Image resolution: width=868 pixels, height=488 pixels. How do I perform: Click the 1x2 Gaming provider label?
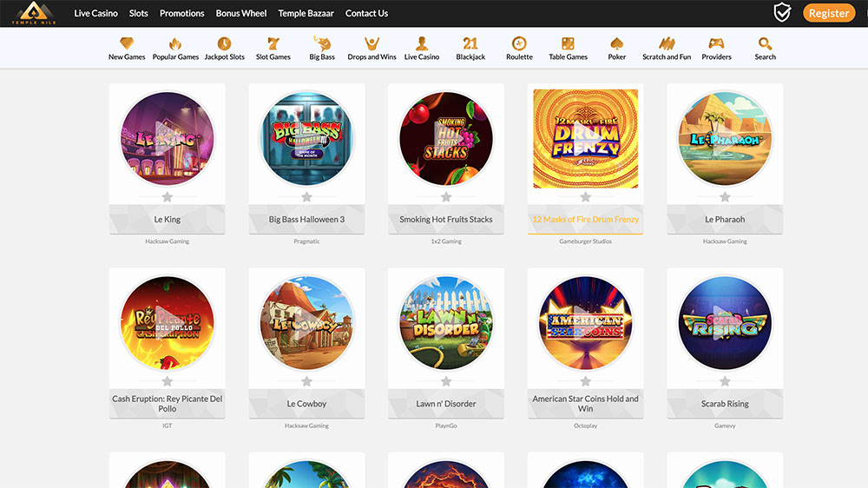click(x=446, y=241)
